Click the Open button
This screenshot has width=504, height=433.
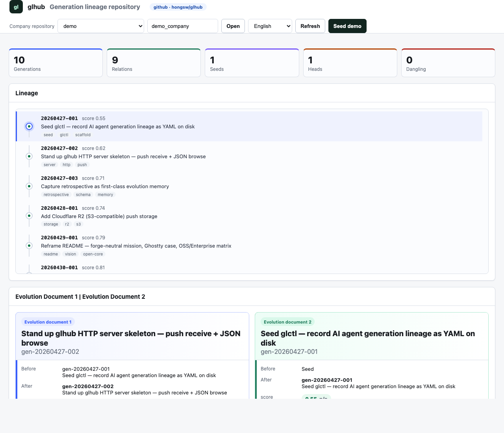(x=233, y=26)
